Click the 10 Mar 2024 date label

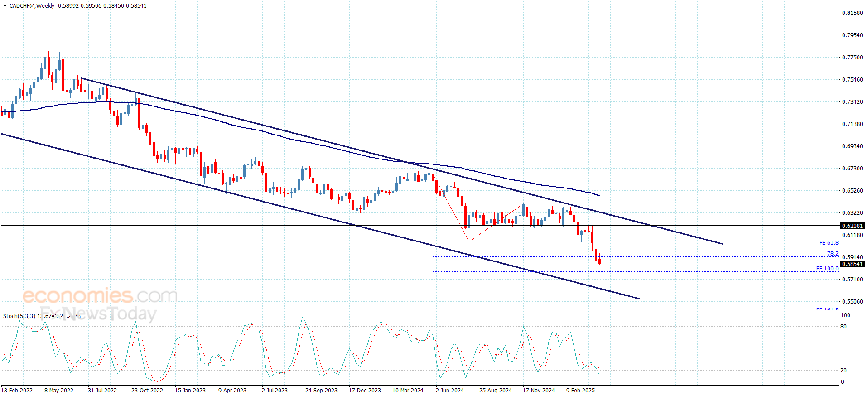click(408, 391)
